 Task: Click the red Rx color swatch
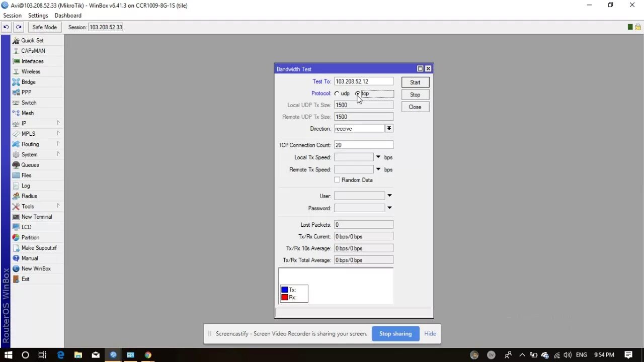[x=285, y=297]
